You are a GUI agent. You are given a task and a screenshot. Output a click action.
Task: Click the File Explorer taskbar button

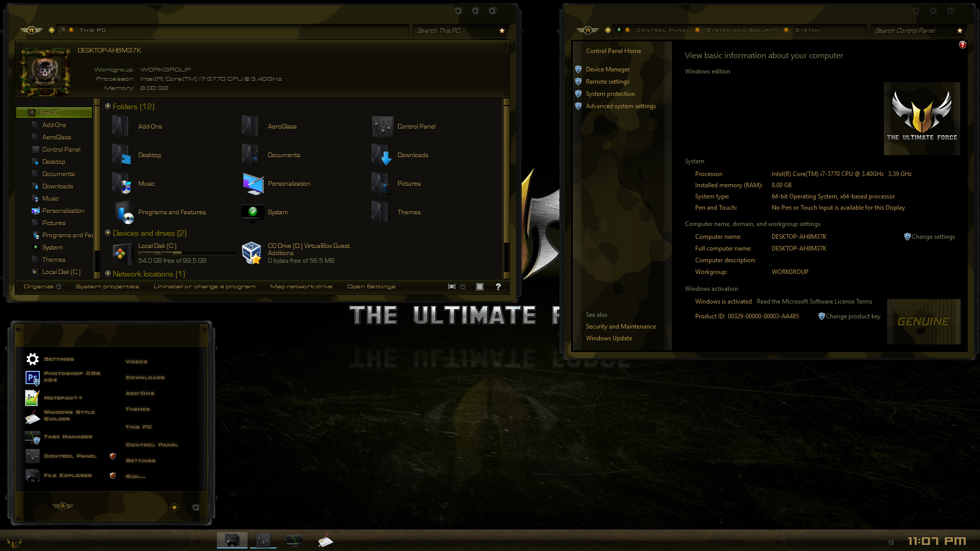click(232, 540)
